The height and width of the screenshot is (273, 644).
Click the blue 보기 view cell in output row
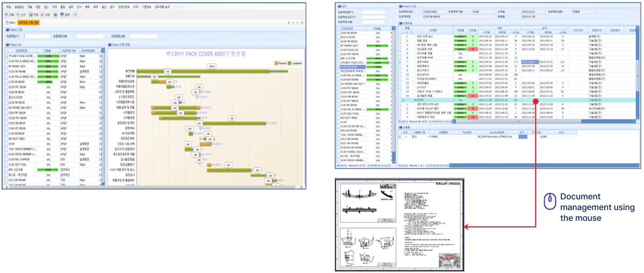pyautogui.click(x=522, y=137)
